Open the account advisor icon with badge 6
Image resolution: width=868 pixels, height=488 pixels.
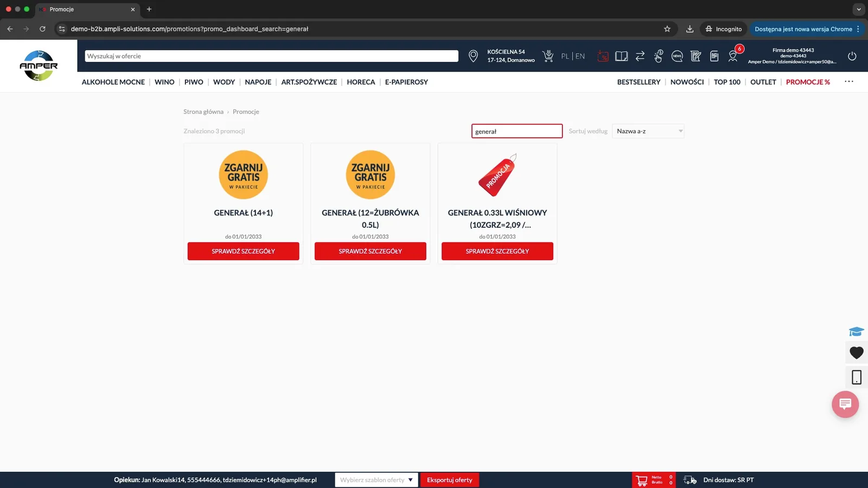(x=733, y=56)
